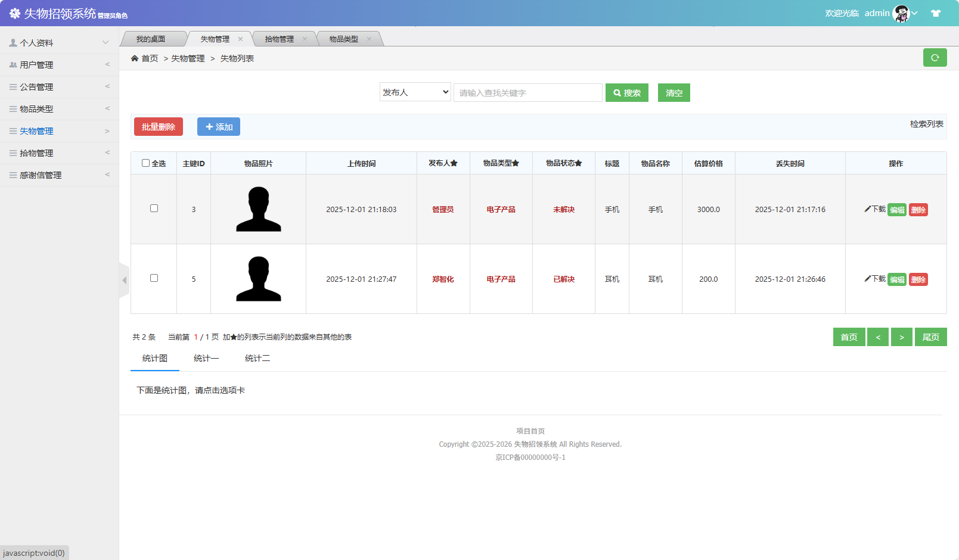Check the 全选 select-all checkbox
This screenshot has width=959, height=560.
click(x=145, y=163)
